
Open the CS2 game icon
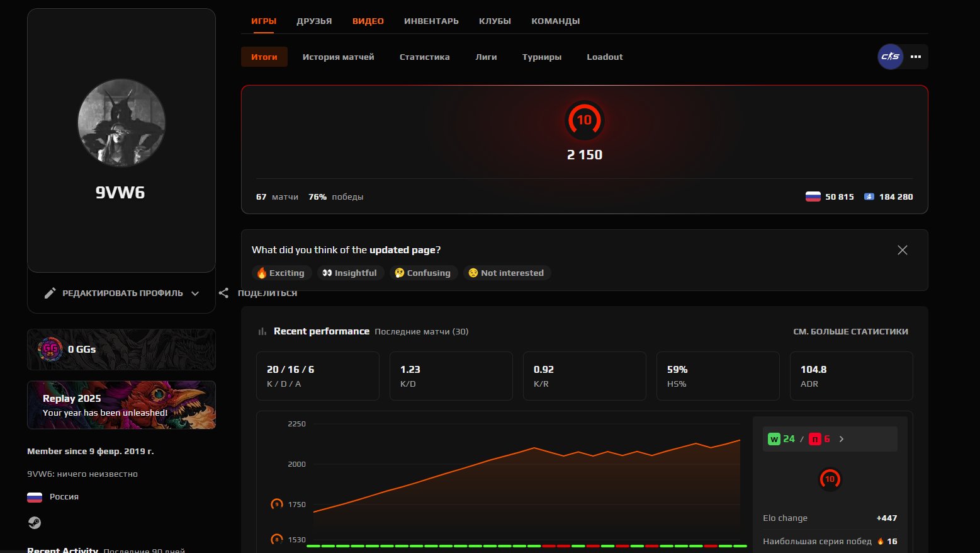pyautogui.click(x=889, y=57)
